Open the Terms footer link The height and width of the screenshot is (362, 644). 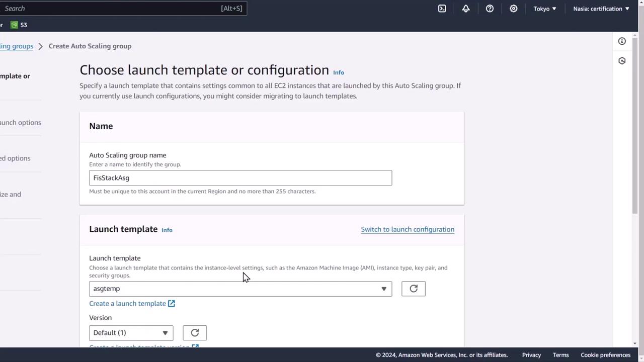pos(560,355)
